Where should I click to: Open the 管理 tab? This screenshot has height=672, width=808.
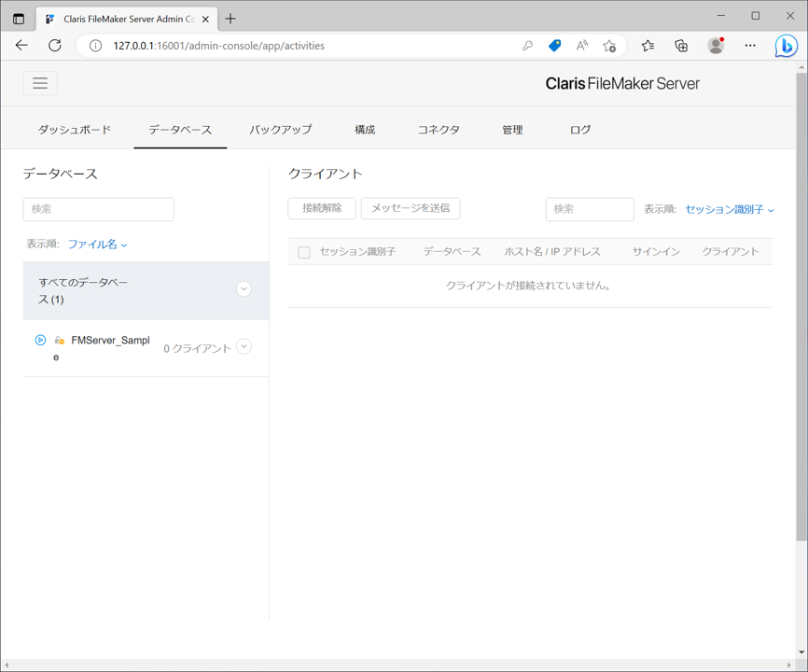pos(512,130)
